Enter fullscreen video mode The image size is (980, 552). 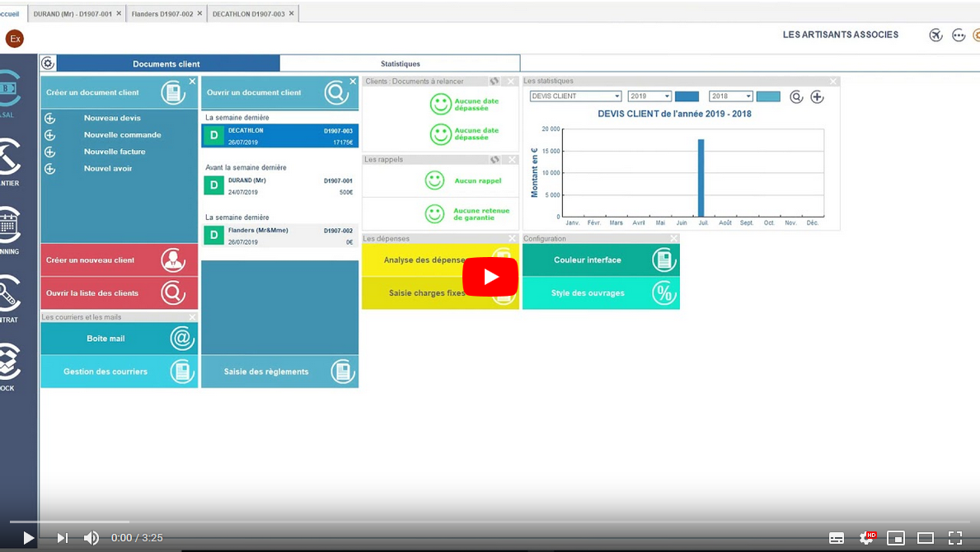click(x=955, y=538)
